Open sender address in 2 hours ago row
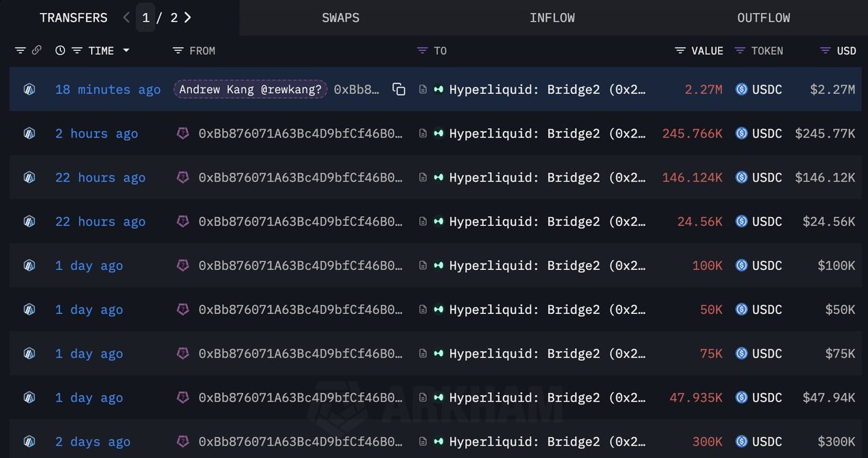This screenshot has width=868, height=458. (x=300, y=134)
